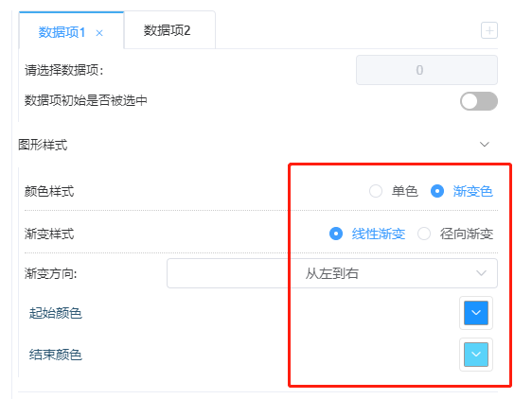The image size is (532, 399).
Task: Toggle 数据项初始是否被选中 switch on
Action: (x=479, y=101)
